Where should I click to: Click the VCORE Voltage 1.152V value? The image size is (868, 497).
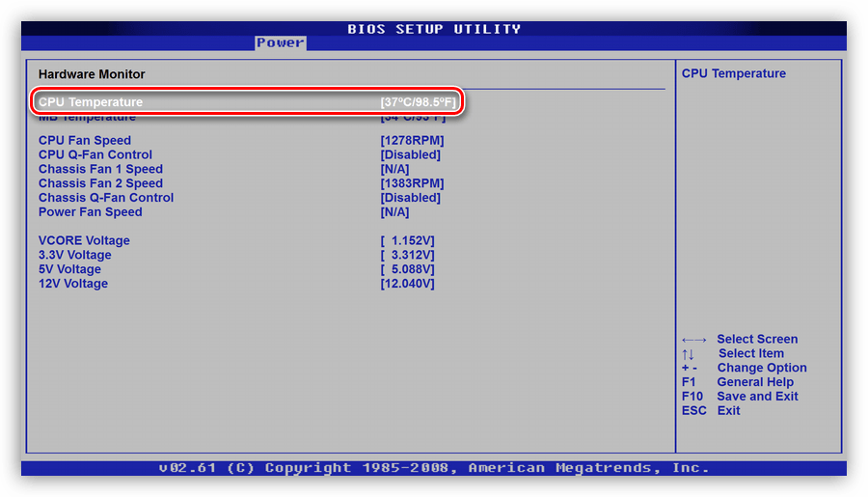pyautogui.click(x=407, y=241)
